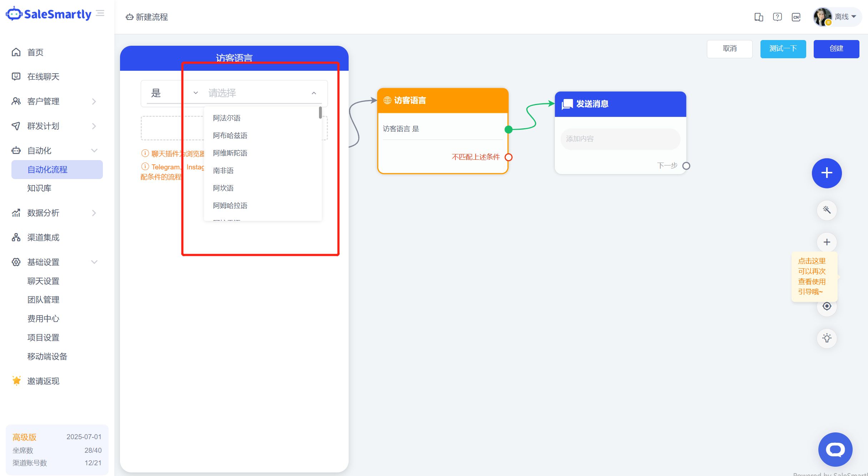The image size is (868, 476).
Task: Collapse sidebar with the hamburger icon
Action: [x=100, y=14]
